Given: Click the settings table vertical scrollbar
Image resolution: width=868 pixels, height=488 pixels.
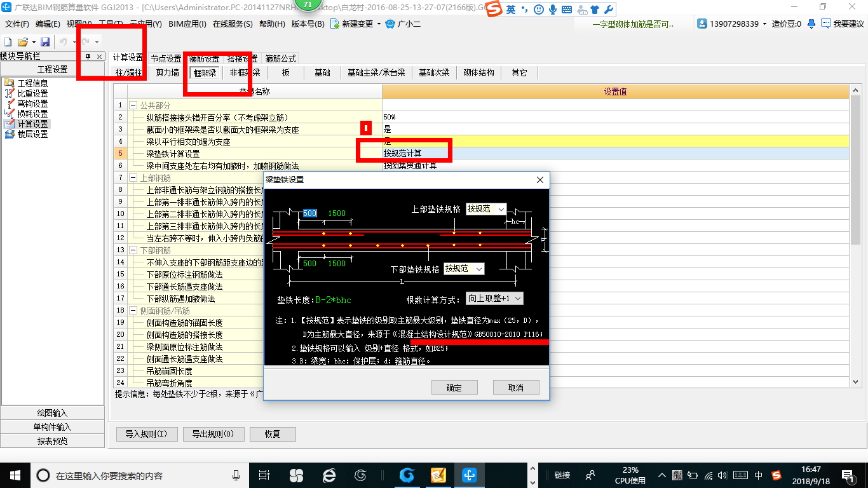Looking at the screenshot, I should [x=856, y=235].
